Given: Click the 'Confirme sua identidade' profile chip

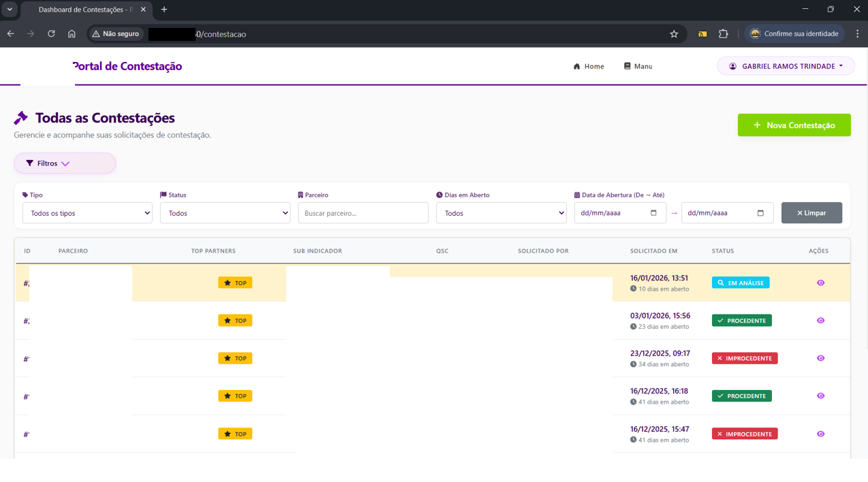Looking at the screenshot, I should [x=794, y=33].
